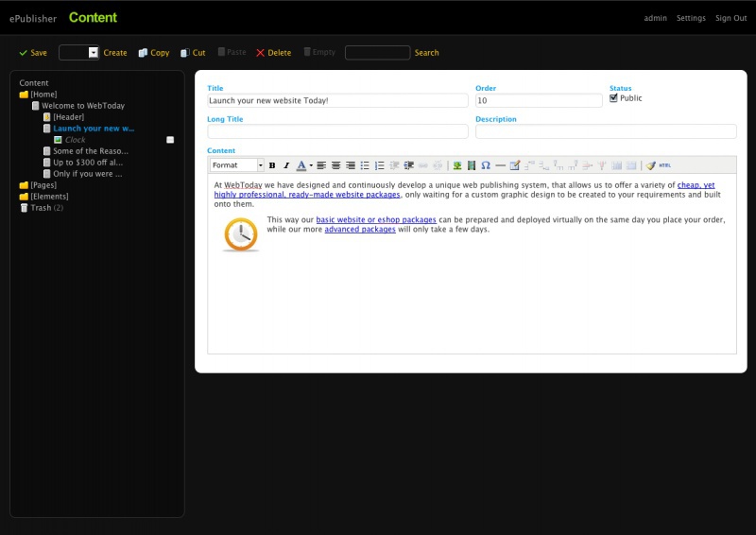
Task: Click Sign Out in the header
Action: click(730, 18)
